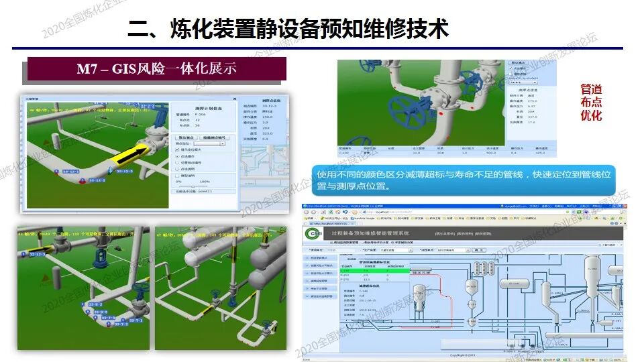Click pipeline number P-206 value
The image size is (644, 362).
(200, 115)
